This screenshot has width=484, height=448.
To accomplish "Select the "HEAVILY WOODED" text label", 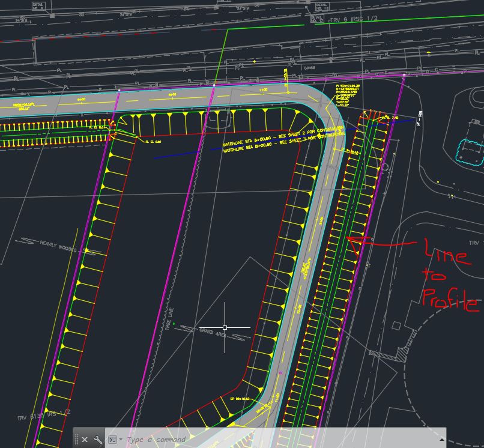I will tap(58, 246).
